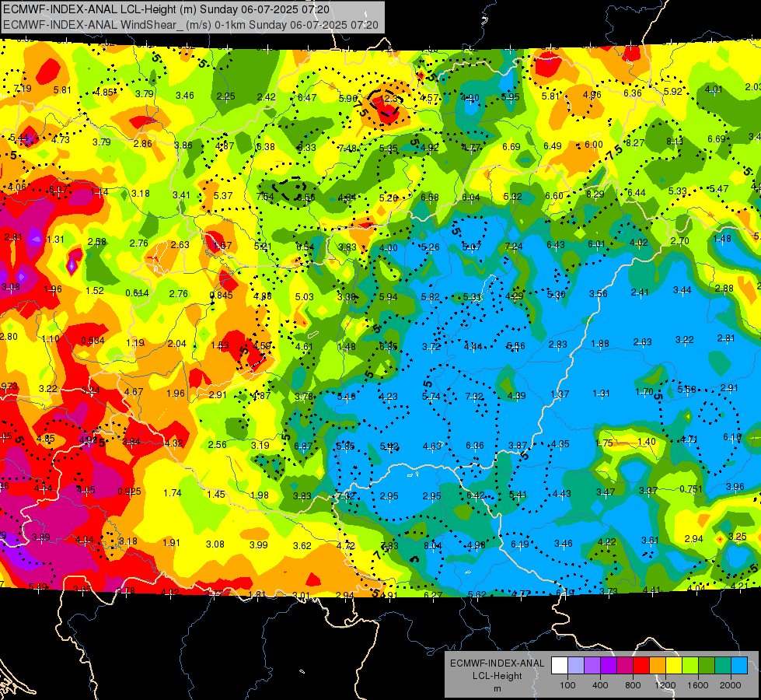Click the legend tick label 1600
Image resolution: width=761 pixels, height=700 pixels.
[698, 685]
